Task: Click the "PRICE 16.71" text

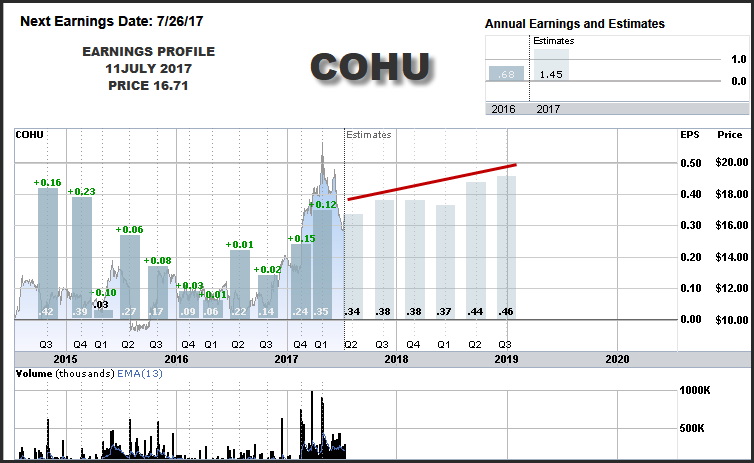Action: [x=148, y=86]
